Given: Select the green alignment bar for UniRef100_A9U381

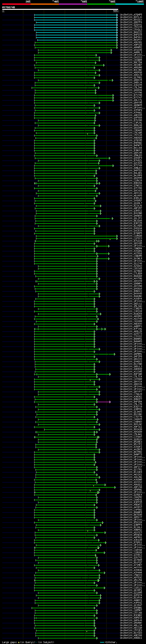Looking at the screenshot, I should (x=76, y=42).
